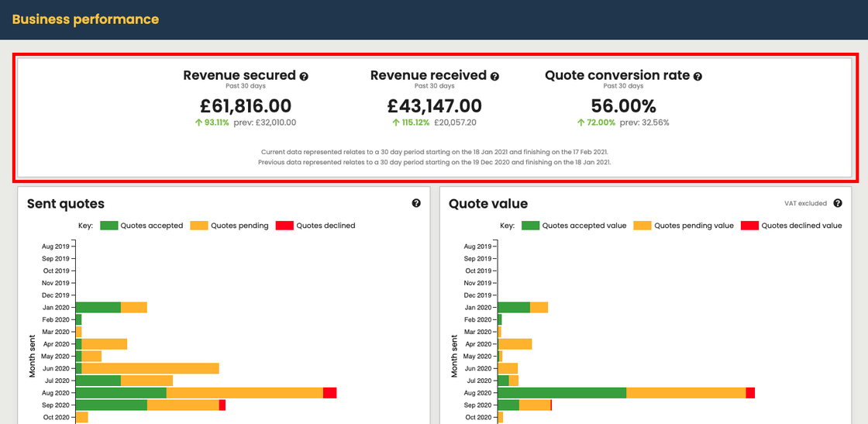
Task: Click the green up arrow beside 72.00%
Action: pos(580,122)
